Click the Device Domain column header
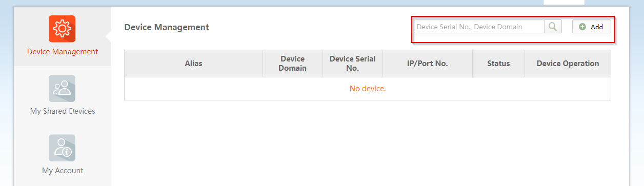 293,64
